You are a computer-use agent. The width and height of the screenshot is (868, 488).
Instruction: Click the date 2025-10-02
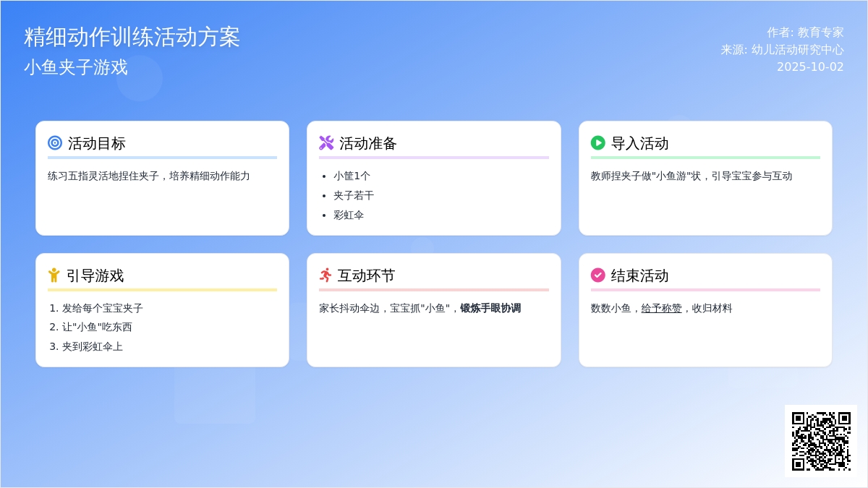[x=810, y=67]
